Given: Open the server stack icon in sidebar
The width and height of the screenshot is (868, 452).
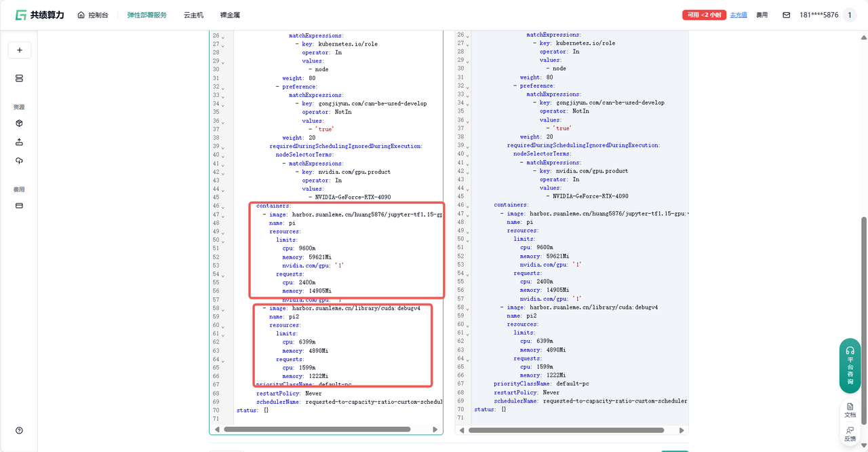Looking at the screenshot, I should [19, 78].
